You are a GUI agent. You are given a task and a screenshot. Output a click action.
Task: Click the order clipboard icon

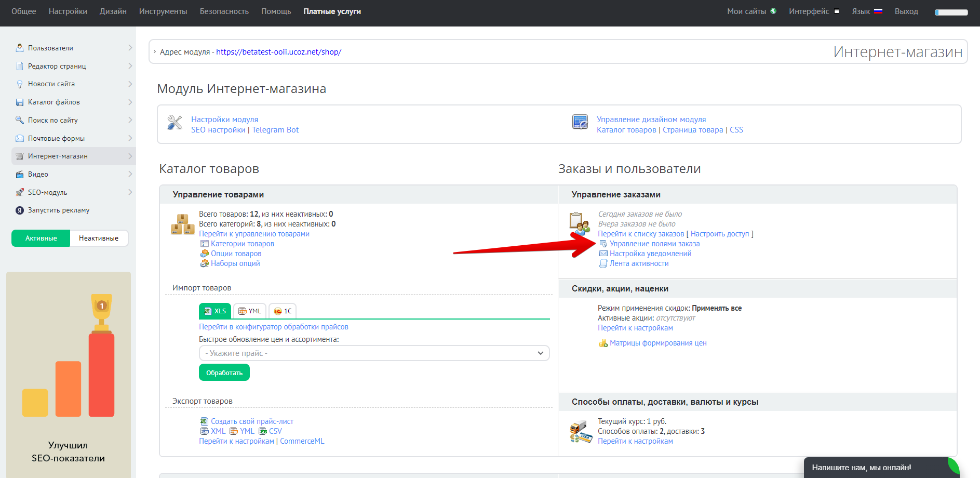tap(579, 222)
